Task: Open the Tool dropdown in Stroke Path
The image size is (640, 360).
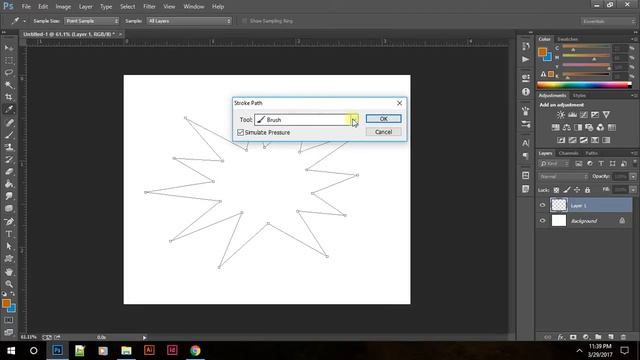Action: point(354,120)
